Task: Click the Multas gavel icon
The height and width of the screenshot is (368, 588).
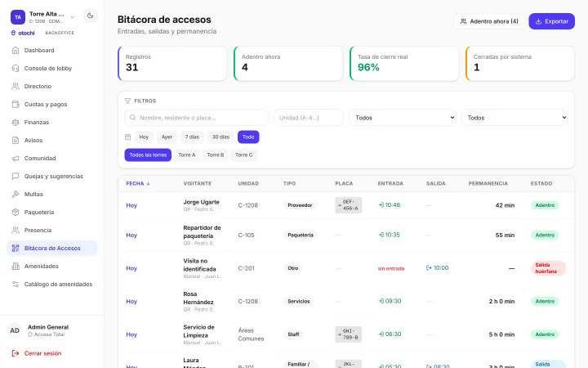Action: [16, 194]
